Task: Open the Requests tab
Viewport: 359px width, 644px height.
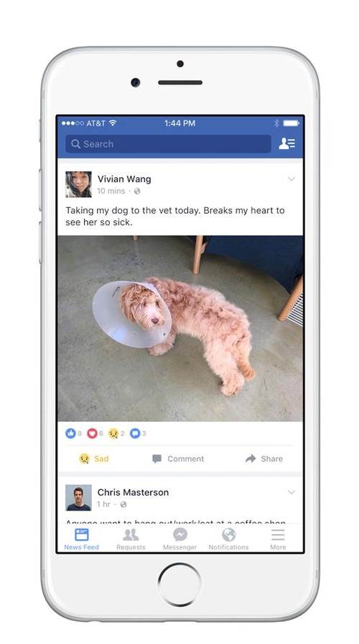Action: point(131,539)
